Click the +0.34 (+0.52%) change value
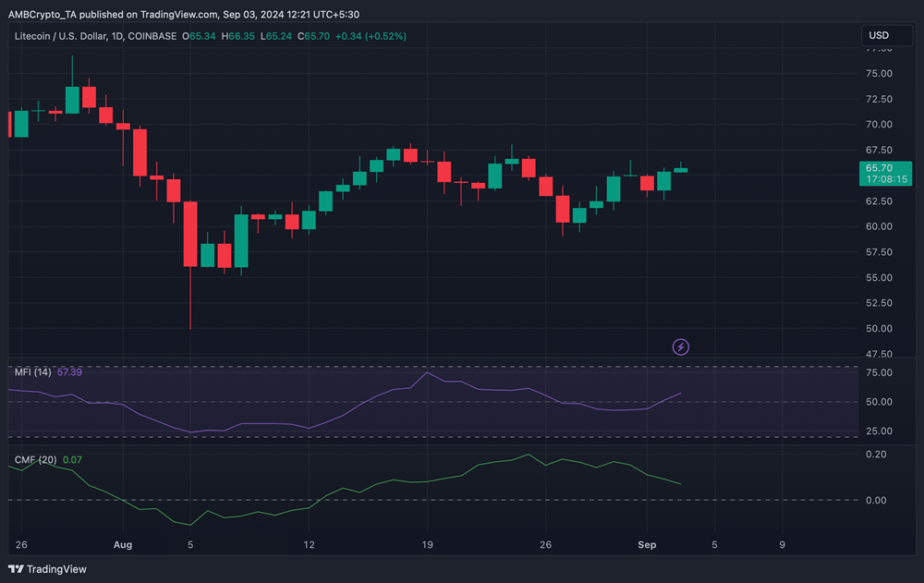This screenshot has width=924, height=583. click(371, 36)
